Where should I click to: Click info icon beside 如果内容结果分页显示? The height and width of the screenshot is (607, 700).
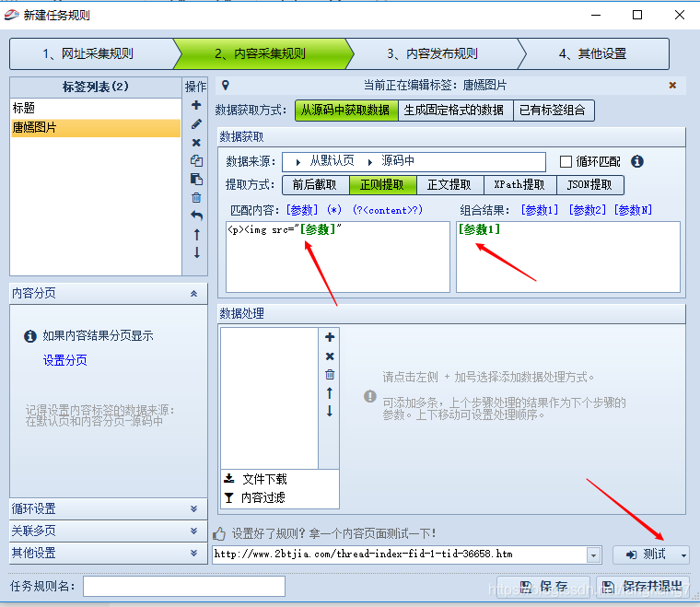(x=29, y=336)
